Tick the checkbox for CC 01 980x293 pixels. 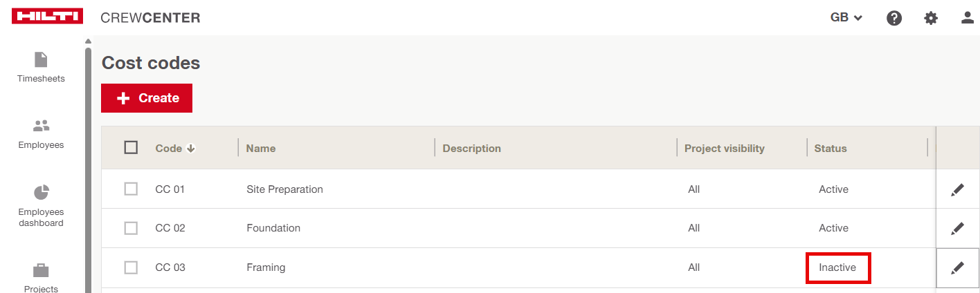pyautogui.click(x=131, y=189)
